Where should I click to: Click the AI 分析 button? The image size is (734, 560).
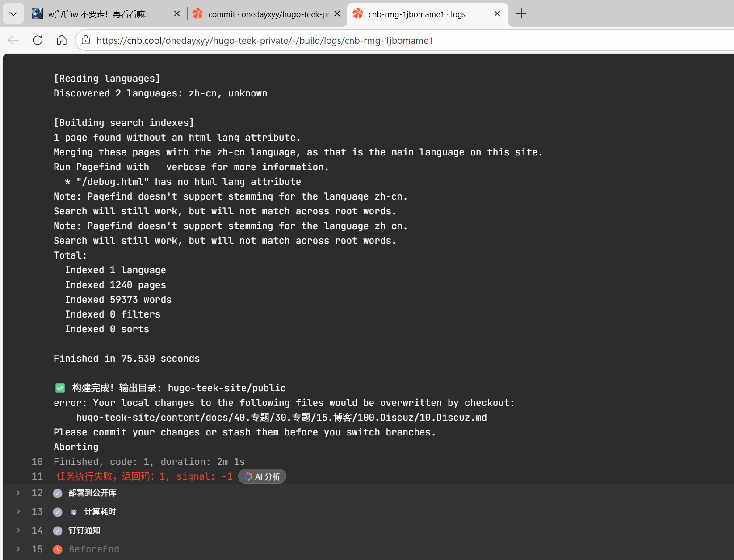click(x=262, y=476)
